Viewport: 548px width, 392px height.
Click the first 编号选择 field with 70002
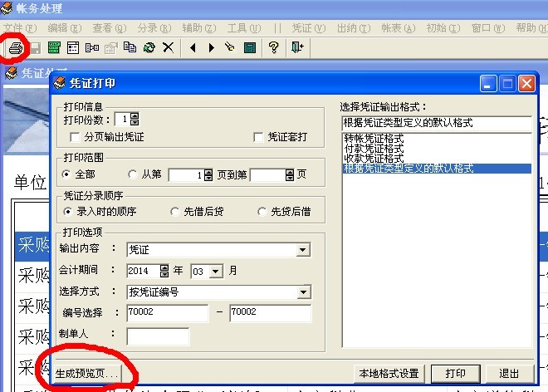tap(167, 312)
